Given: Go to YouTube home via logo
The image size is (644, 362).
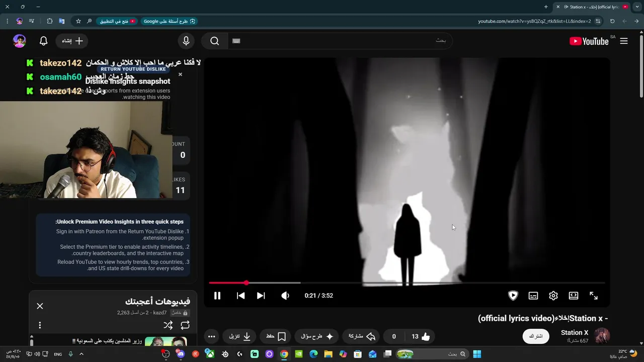Looking at the screenshot, I should [x=589, y=41].
